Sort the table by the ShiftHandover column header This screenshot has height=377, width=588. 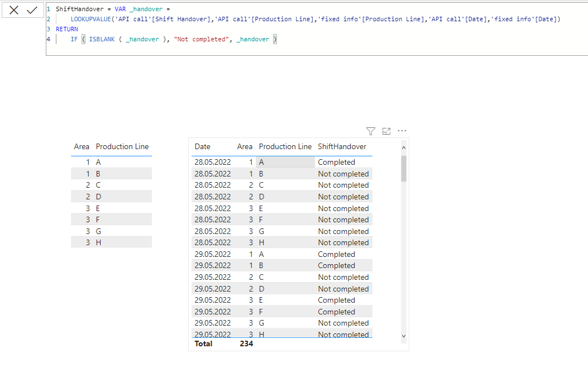point(342,146)
